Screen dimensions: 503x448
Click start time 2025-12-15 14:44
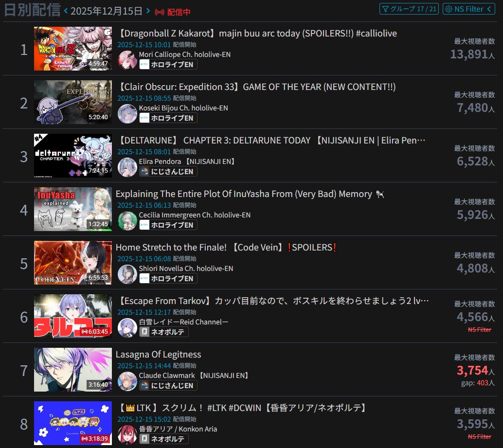tap(144, 366)
